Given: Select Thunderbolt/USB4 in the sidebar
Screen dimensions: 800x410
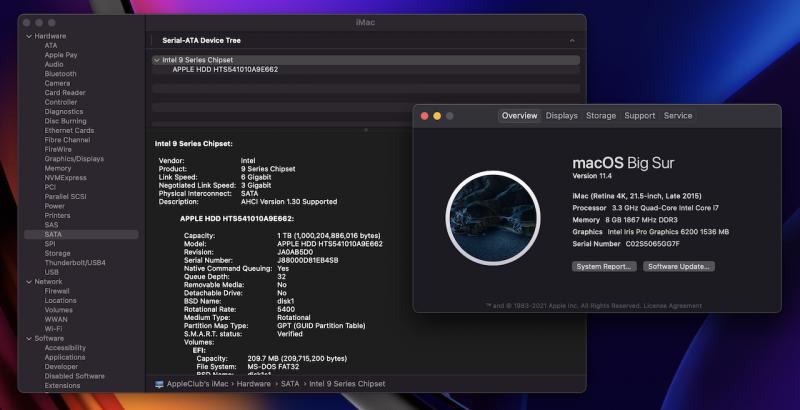Looking at the screenshot, I should 75,263.
